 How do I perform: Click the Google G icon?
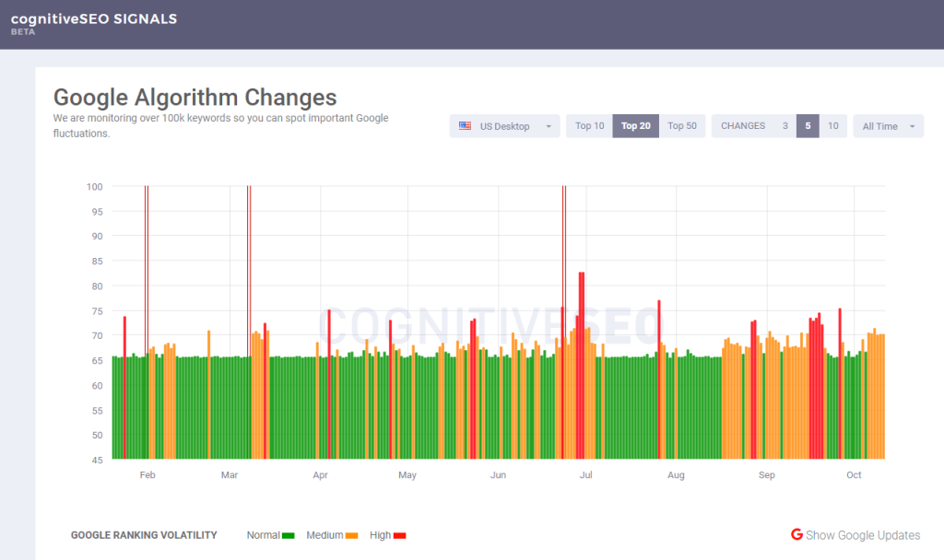(x=796, y=534)
